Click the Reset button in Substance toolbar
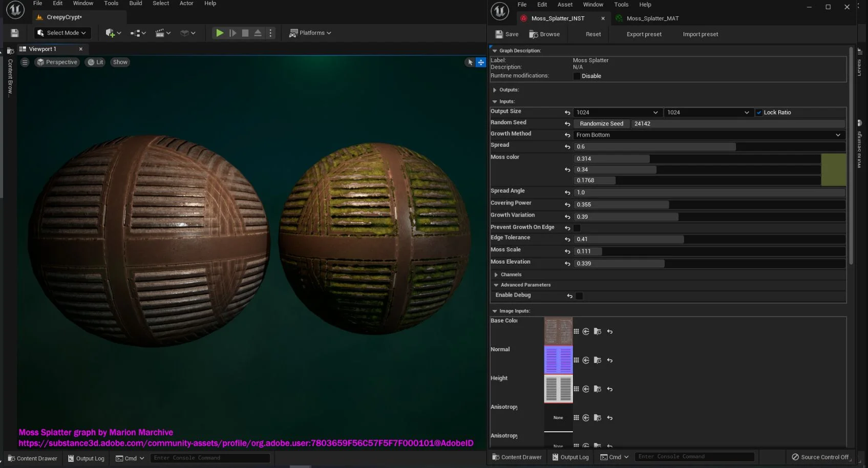 point(593,34)
